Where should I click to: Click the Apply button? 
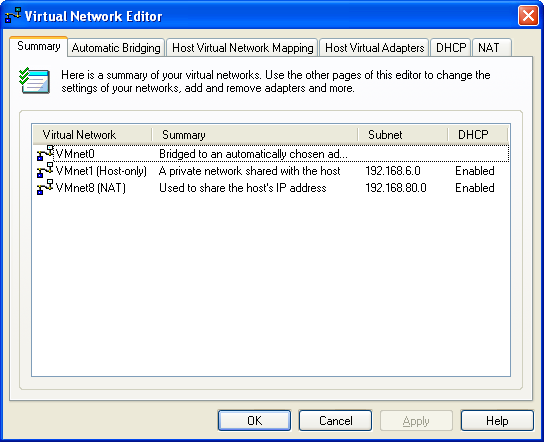416,420
